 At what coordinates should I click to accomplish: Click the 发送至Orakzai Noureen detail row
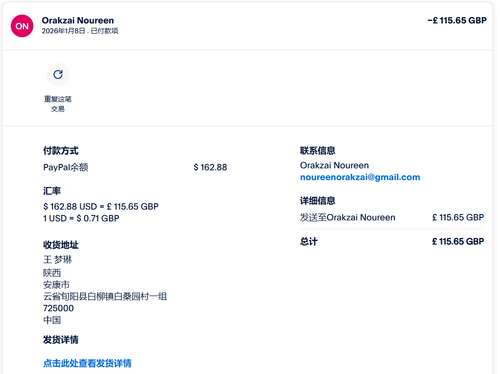click(392, 218)
